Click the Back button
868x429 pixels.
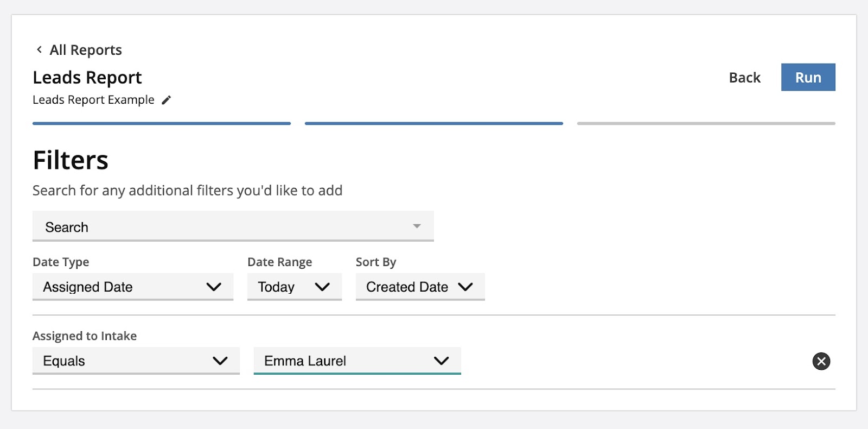click(744, 78)
